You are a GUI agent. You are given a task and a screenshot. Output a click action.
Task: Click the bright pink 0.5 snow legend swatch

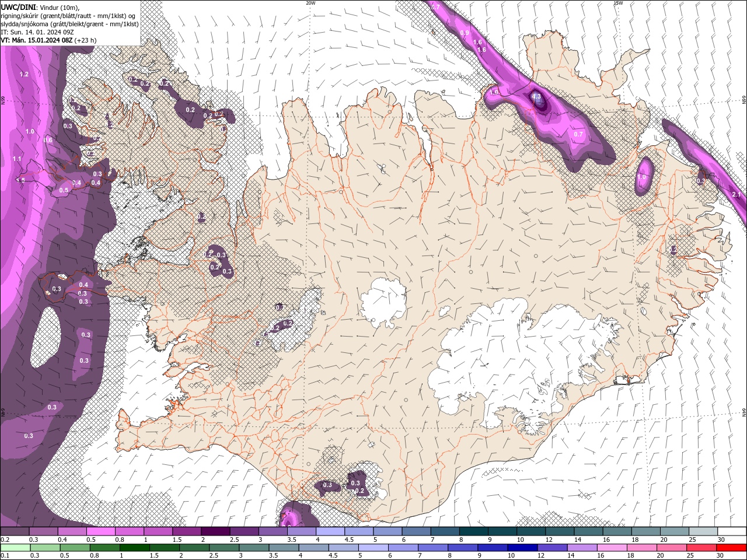point(100,531)
